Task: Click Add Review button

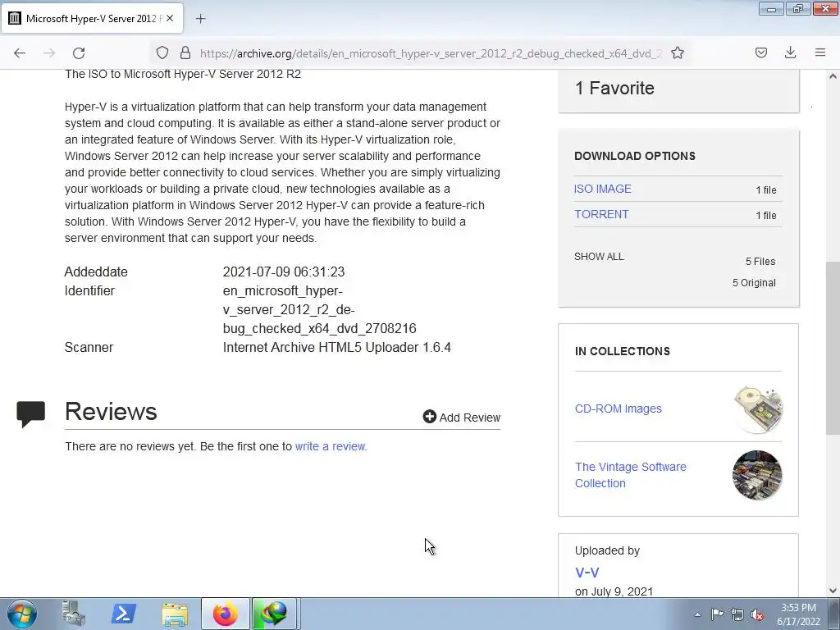Action: pyautogui.click(x=461, y=417)
